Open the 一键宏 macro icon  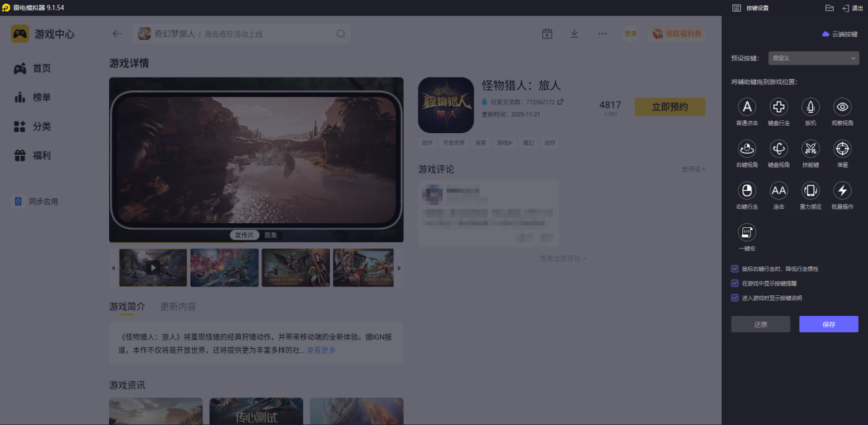[747, 233]
